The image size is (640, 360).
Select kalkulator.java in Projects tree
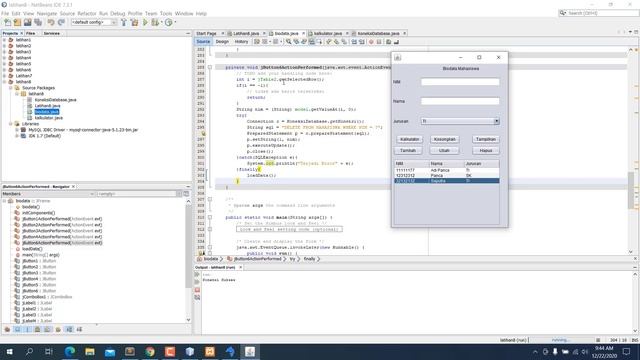[x=49, y=118]
